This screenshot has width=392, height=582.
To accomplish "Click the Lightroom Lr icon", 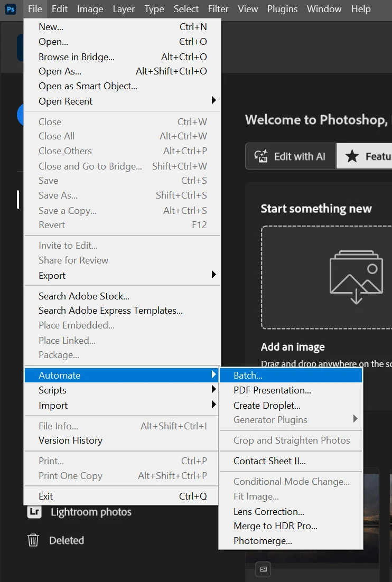I will tap(34, 512).
